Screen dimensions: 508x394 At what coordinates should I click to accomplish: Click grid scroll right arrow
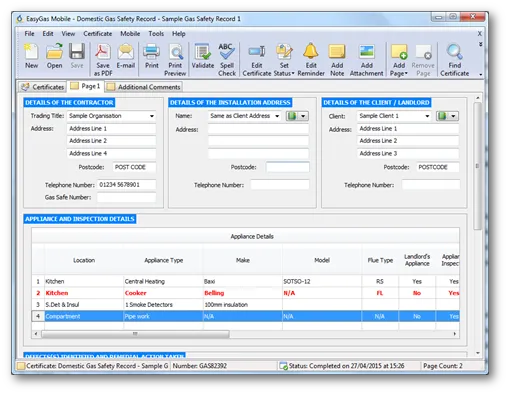(455, 334)
